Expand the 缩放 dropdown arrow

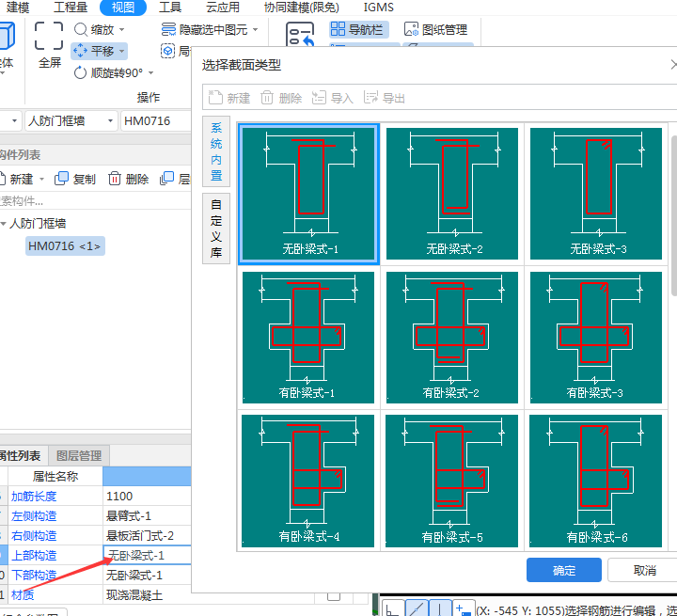point(121,30)
